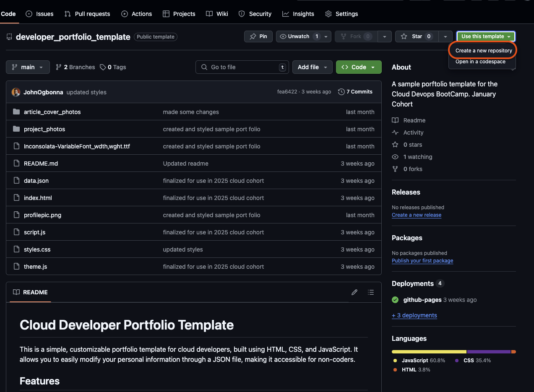Expand the Fork options dropdown arrow
This screenshot has width=534, height=392.
click(x=385, y=36)
